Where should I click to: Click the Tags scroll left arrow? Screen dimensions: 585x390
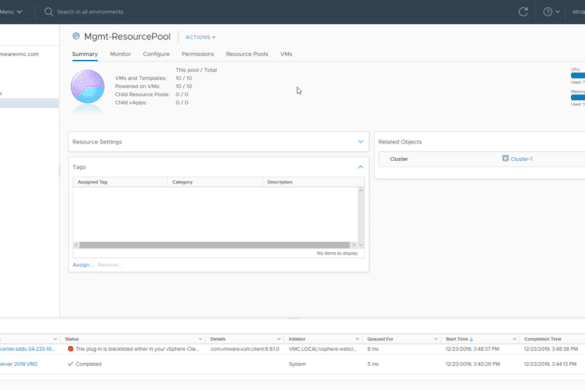(76, 245)
